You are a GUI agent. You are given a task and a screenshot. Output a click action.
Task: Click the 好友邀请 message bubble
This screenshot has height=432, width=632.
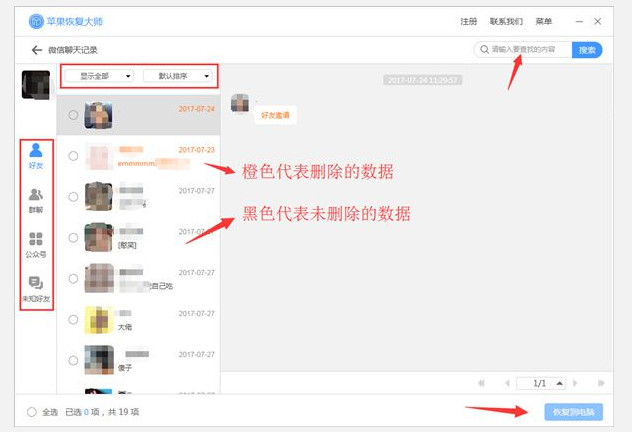275,115
